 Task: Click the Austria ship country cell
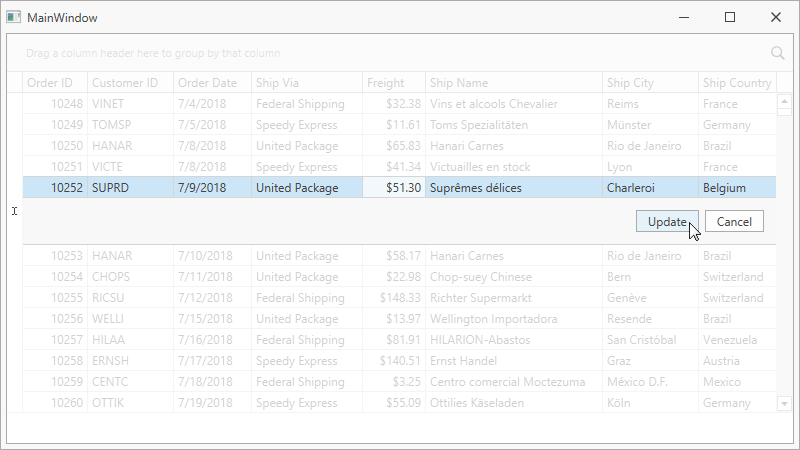(x=737, y=361)
